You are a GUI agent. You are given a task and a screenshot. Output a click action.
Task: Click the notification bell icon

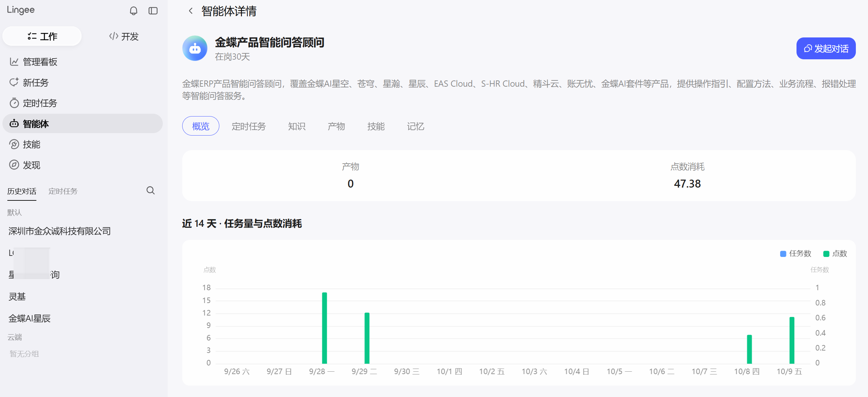(x=133, y=11)
